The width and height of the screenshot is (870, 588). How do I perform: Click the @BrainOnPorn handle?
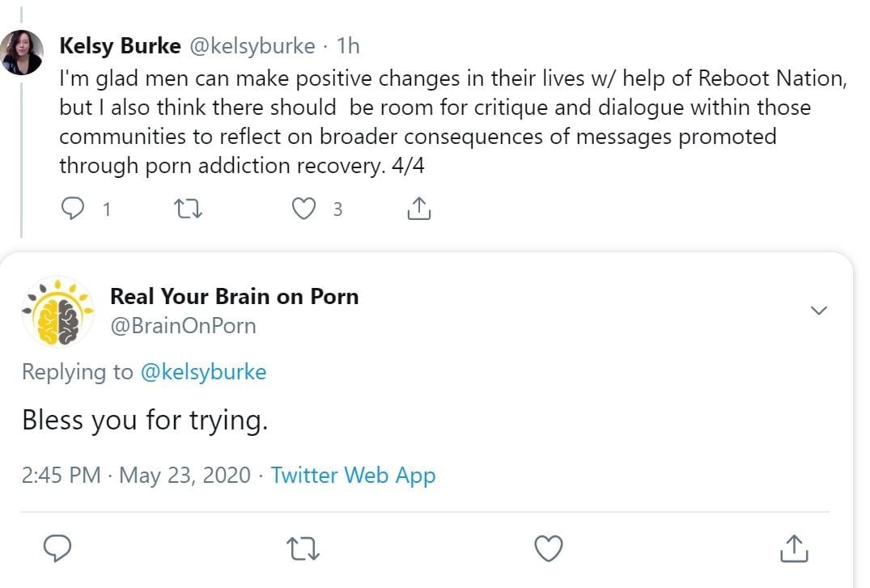(x=183, y=325)
